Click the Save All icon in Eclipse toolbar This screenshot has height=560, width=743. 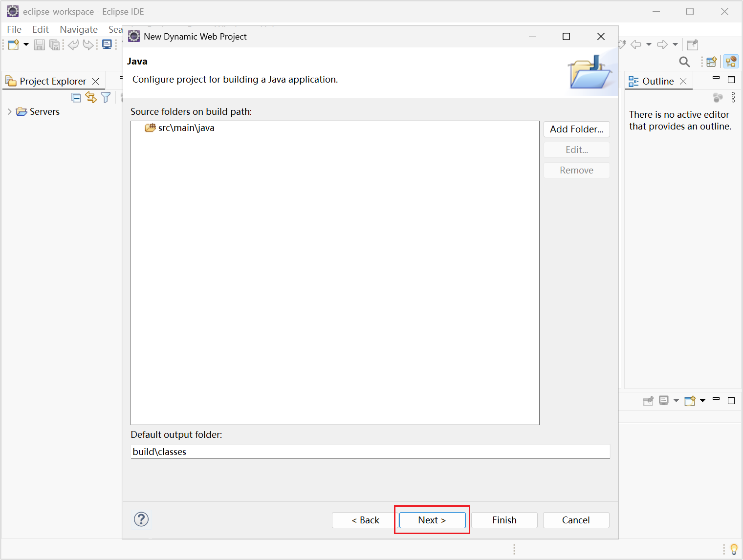(x=55, y=45)
